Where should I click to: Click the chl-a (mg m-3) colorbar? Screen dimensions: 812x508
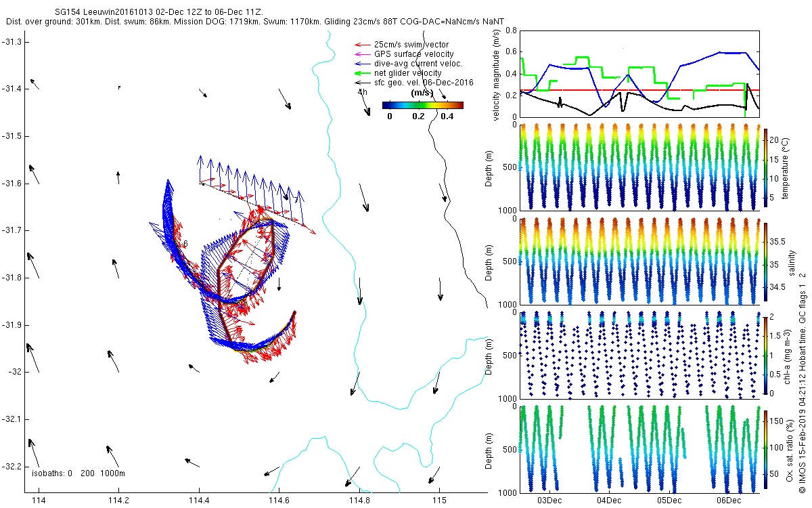pos(766,354)
